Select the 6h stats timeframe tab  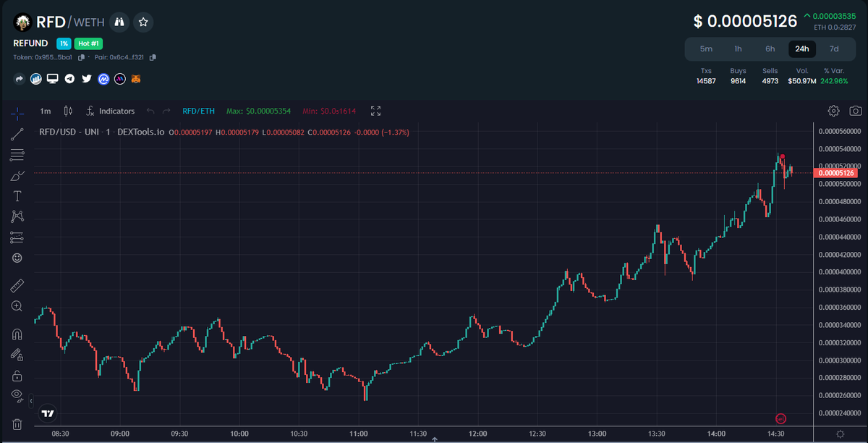pyautogui.click(x=770, y=48)
